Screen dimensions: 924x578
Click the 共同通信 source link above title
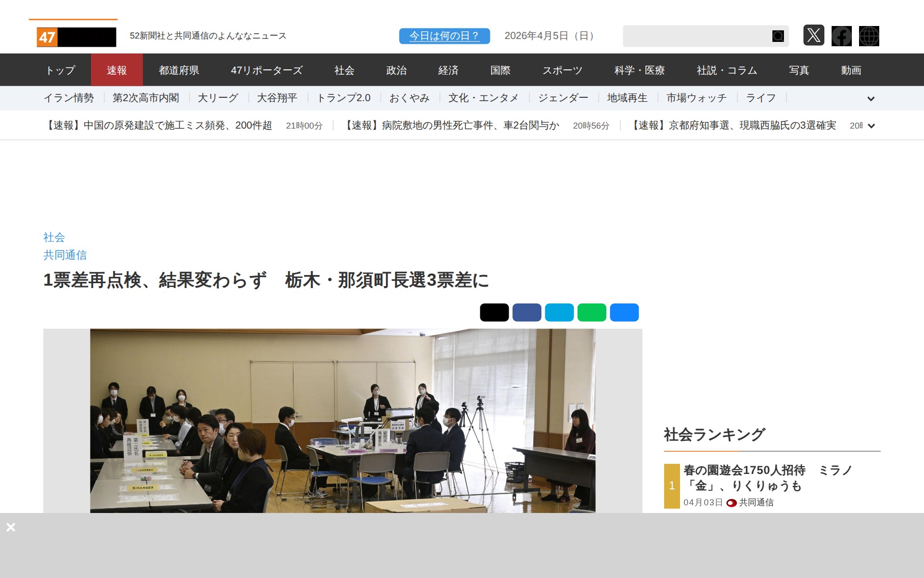[x=65, y=255]
